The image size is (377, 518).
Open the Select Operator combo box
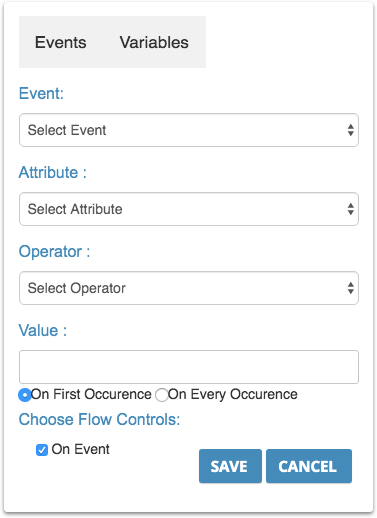tap(189, 288)
